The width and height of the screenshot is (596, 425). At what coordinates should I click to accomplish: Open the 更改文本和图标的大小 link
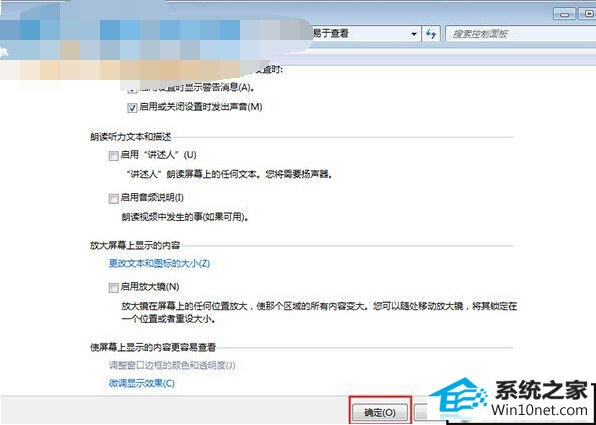[159, 263]
